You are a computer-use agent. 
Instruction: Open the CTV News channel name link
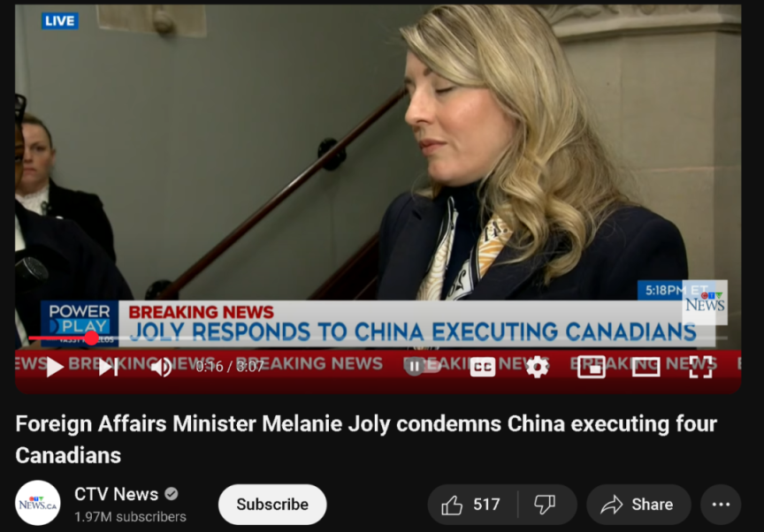116,494
